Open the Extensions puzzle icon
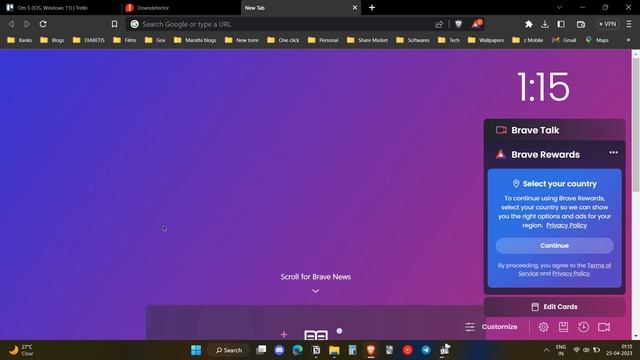The height and width of the screenshot is (360, 640). 529,24
